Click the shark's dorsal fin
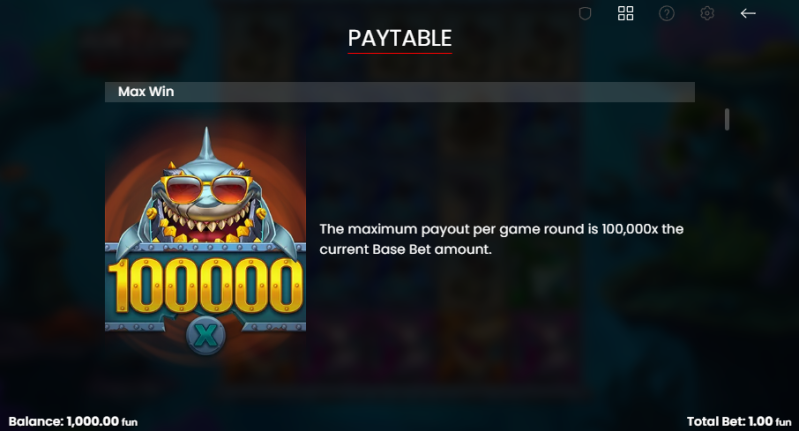The image size is (799, 431). [206, 143]
